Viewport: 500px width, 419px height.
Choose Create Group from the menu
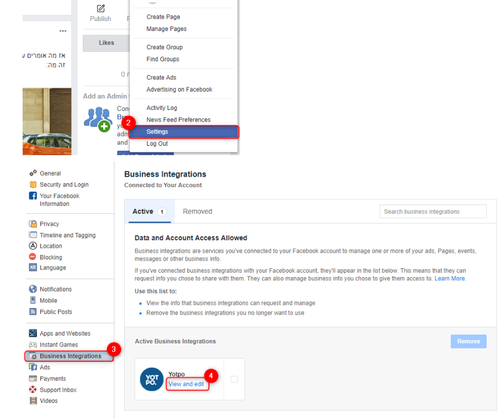[x=164, y=47]
